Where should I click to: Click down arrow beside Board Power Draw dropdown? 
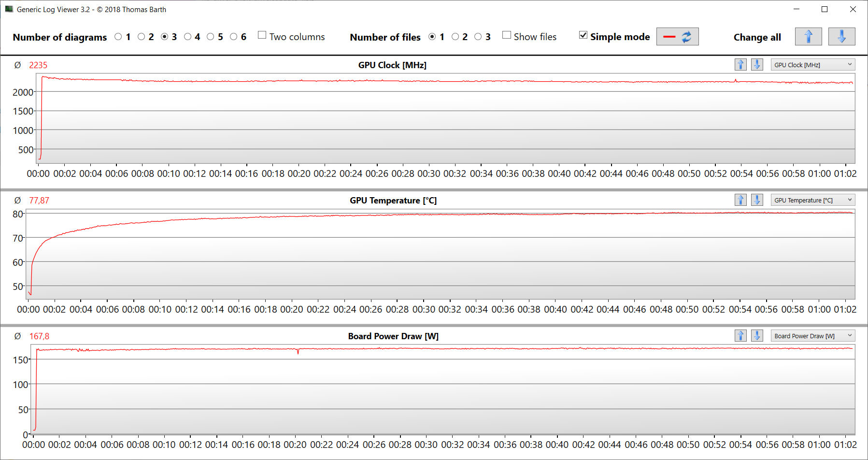(x=757, y=336)
